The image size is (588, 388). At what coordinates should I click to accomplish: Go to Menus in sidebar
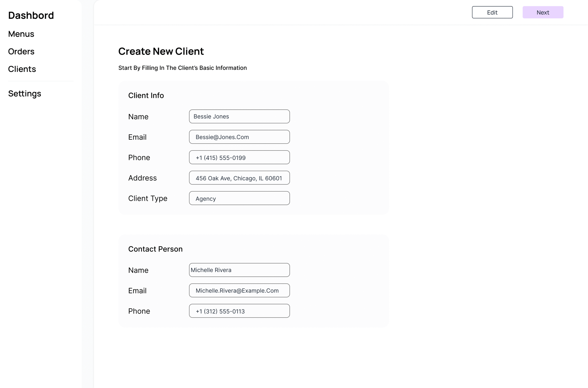[21, 34]
